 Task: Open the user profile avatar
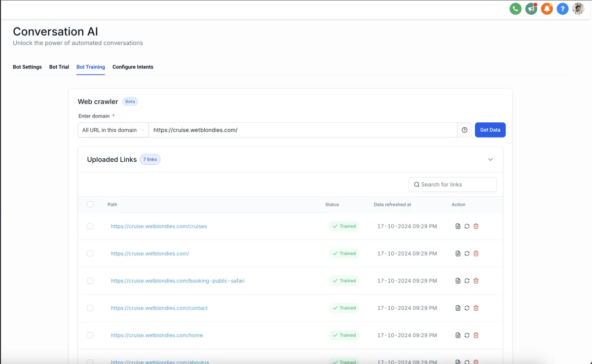578,8
